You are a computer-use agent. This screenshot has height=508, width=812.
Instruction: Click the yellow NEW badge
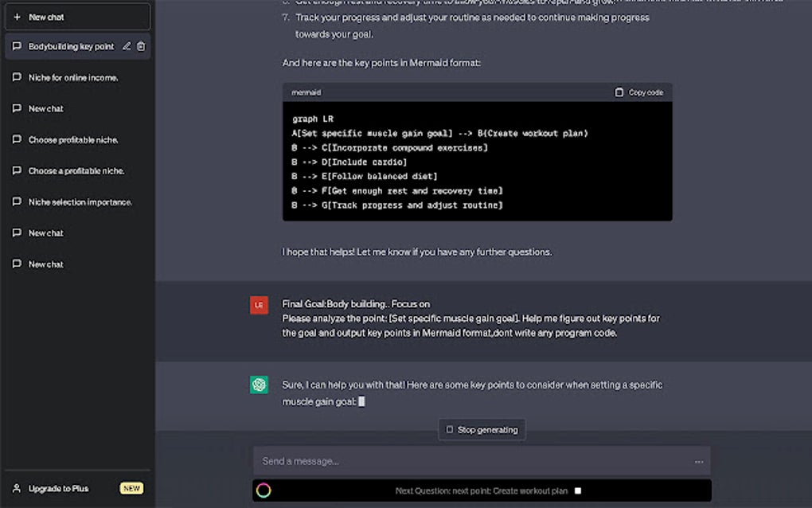click(131, 488)
